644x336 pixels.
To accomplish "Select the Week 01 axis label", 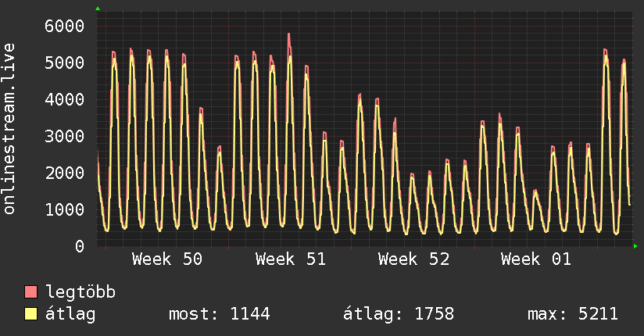I will [x=536, y=259].
